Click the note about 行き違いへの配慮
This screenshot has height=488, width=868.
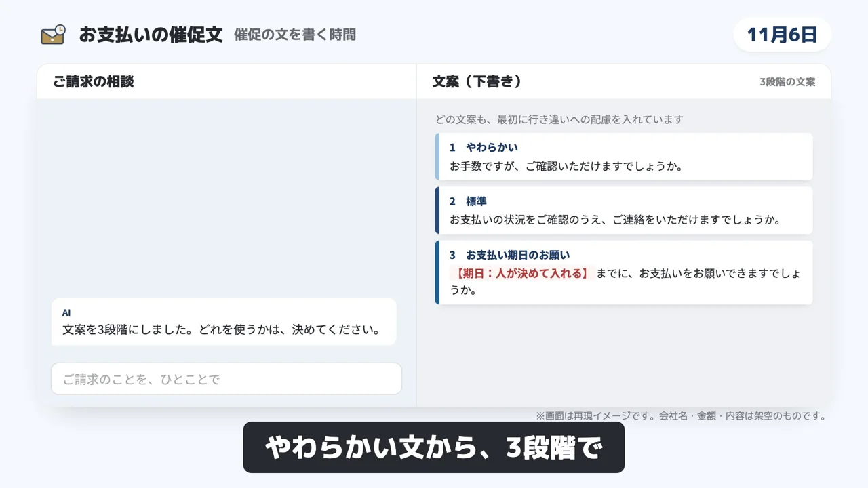click(x=559, y=119)
